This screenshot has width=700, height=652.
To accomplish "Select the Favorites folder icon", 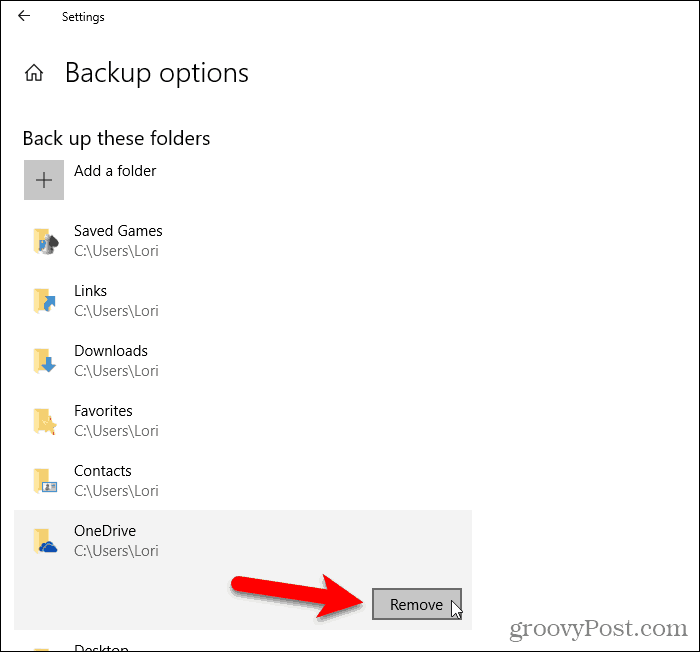I will pos(45,421).
